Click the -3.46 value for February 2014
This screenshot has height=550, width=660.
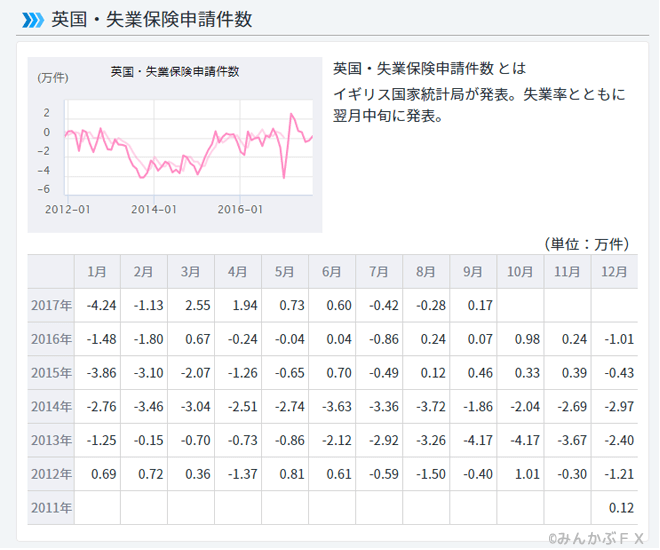[149, 407]
